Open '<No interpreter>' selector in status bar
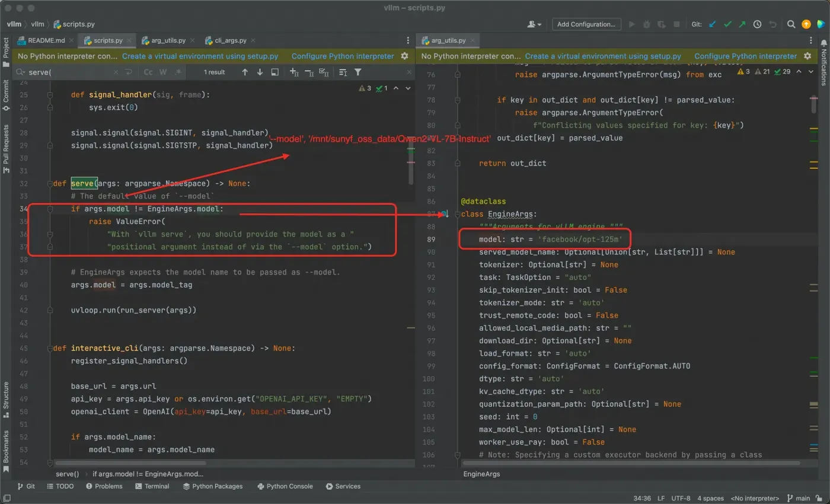830x504 pixels. [755, 499]
